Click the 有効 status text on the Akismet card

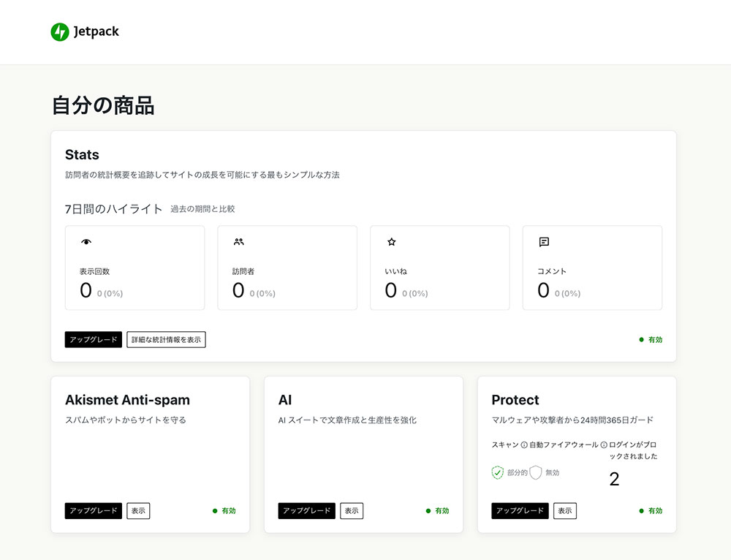(228, 510)
